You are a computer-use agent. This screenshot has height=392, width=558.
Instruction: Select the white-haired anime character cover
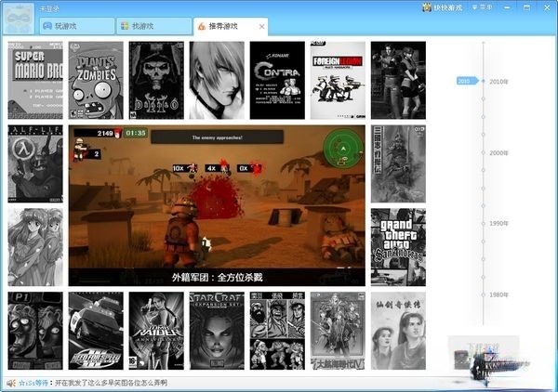pyautogui.click(x=217, y=80)
